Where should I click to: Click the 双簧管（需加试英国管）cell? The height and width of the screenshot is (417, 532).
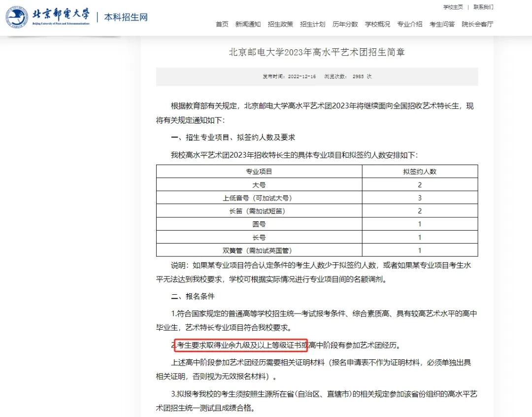(x=259, y=250)
